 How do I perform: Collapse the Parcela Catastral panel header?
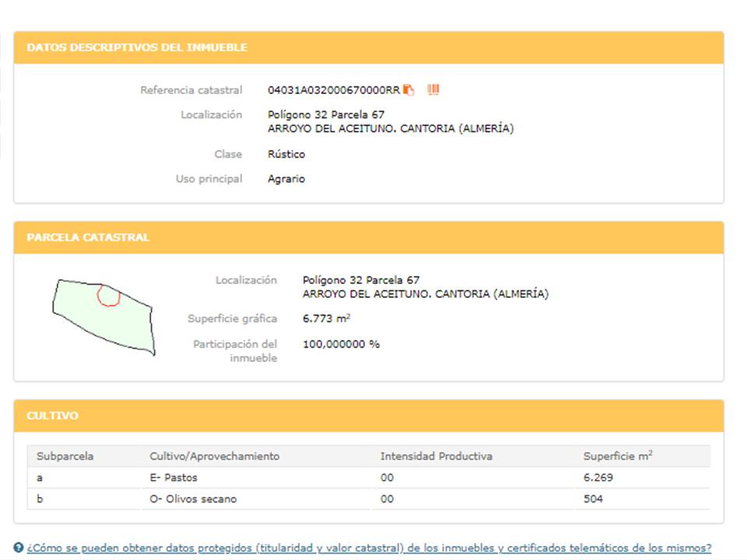click(89, 237)
